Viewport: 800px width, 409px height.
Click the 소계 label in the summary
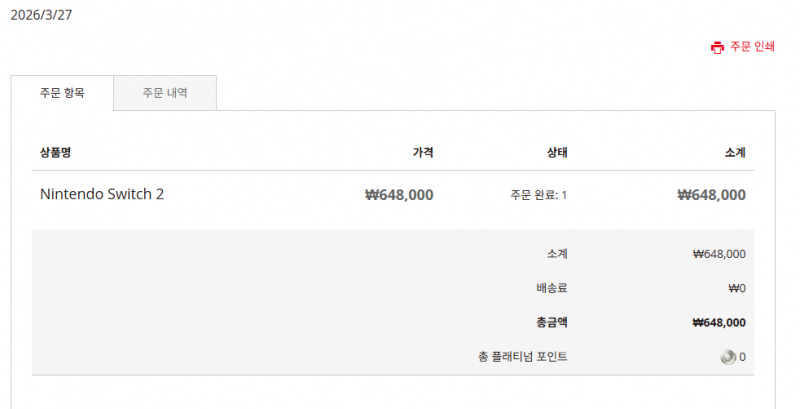tap(557, 254)
